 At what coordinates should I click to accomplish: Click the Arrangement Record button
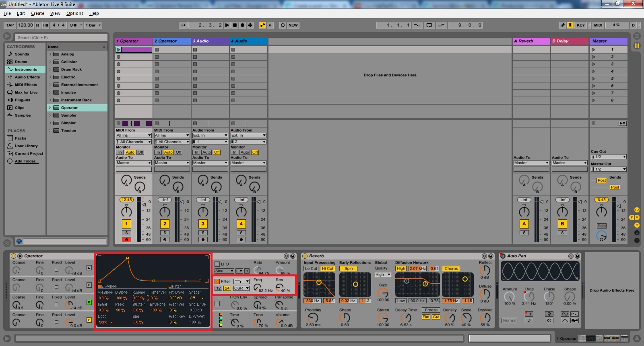tap(243, 25)
